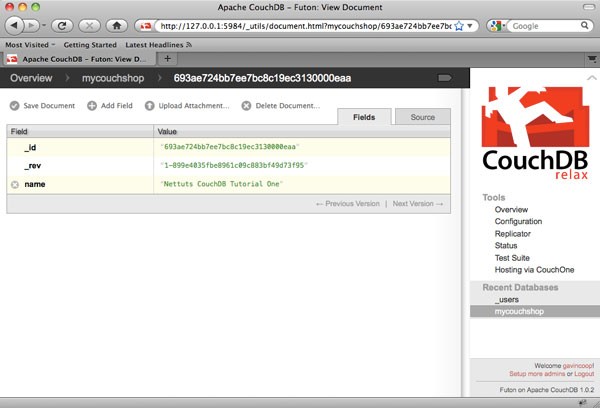Remove the name field with its X icon
This screenshot has width=600, height=408.
[x=15, y=184]
